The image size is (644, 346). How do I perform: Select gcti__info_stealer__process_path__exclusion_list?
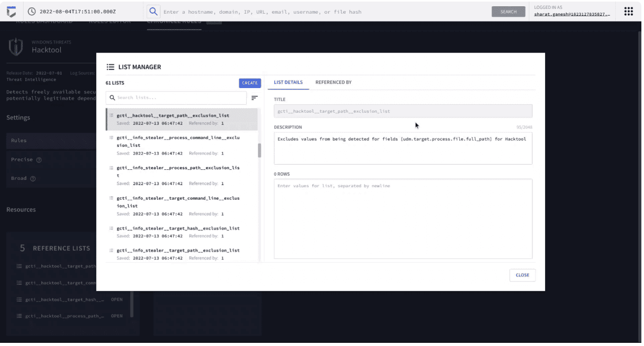pos(182,176)
